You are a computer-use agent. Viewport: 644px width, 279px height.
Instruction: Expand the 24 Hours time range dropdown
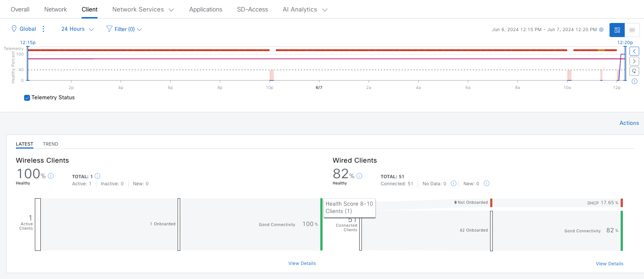[77, 29]
